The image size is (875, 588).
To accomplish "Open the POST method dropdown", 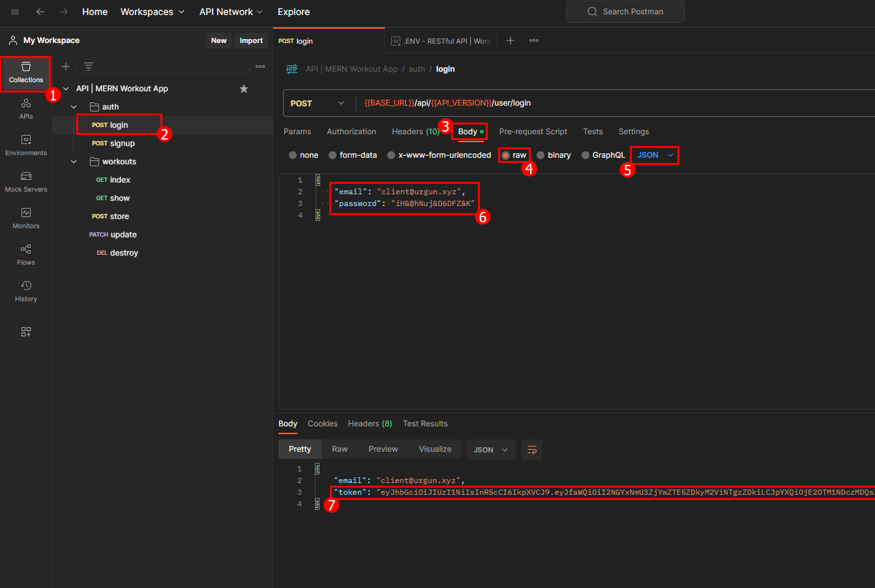I will (x=318, y=103).
